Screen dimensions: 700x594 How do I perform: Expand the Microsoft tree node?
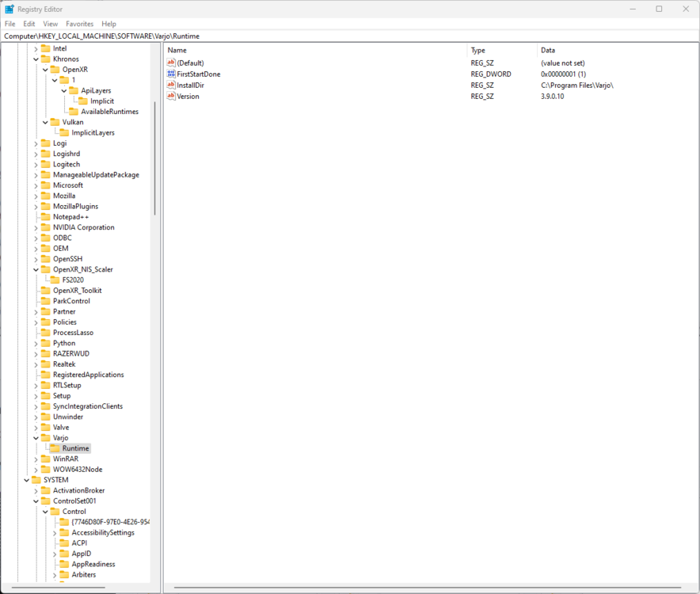pos(36,185)
